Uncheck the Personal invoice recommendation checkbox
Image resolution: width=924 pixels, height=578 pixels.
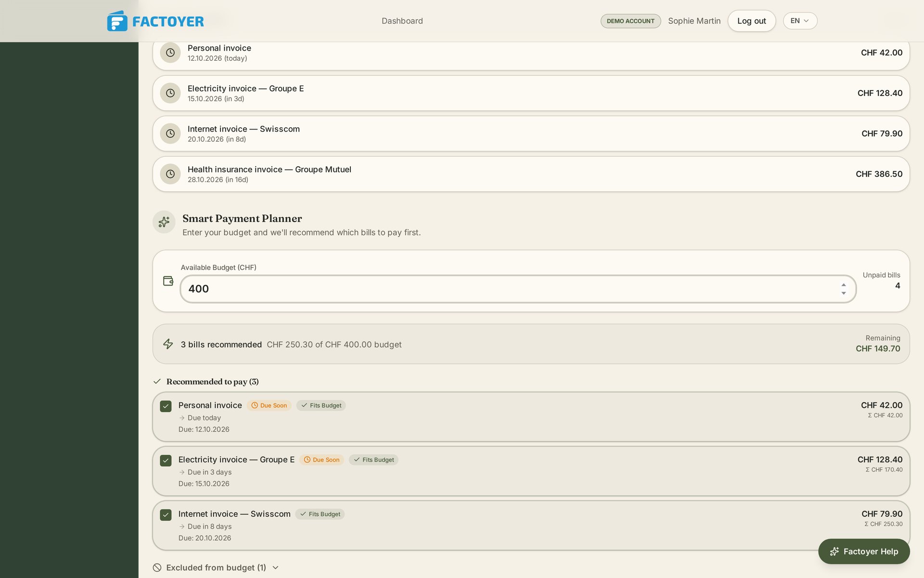(166, 406)
